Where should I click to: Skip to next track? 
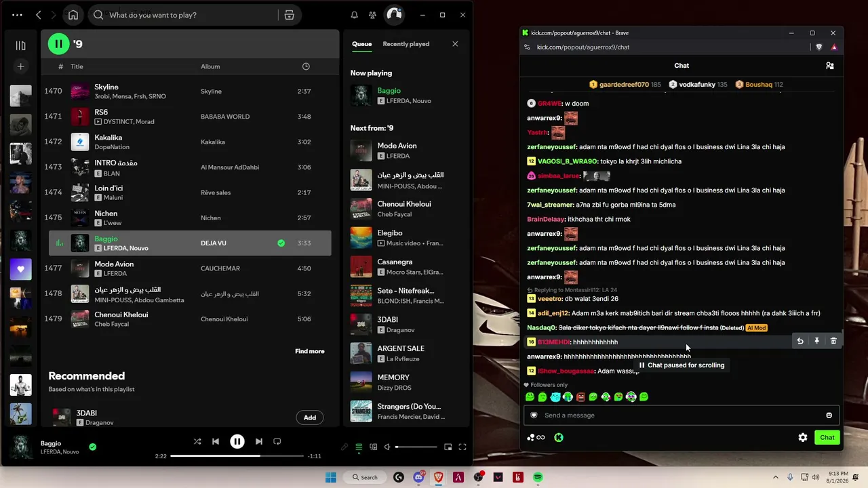tap(258, 441)
